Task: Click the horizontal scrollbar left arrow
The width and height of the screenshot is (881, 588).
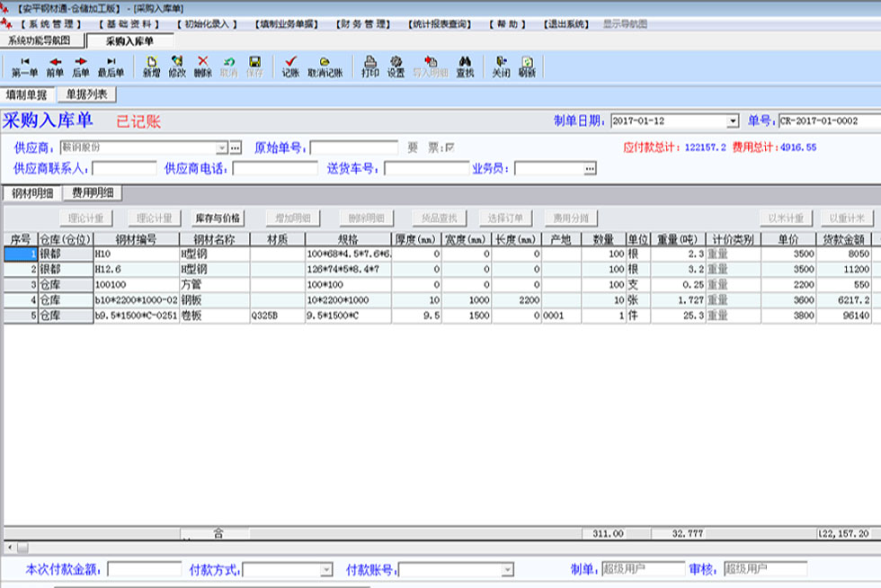Action: tap(10, 547)
